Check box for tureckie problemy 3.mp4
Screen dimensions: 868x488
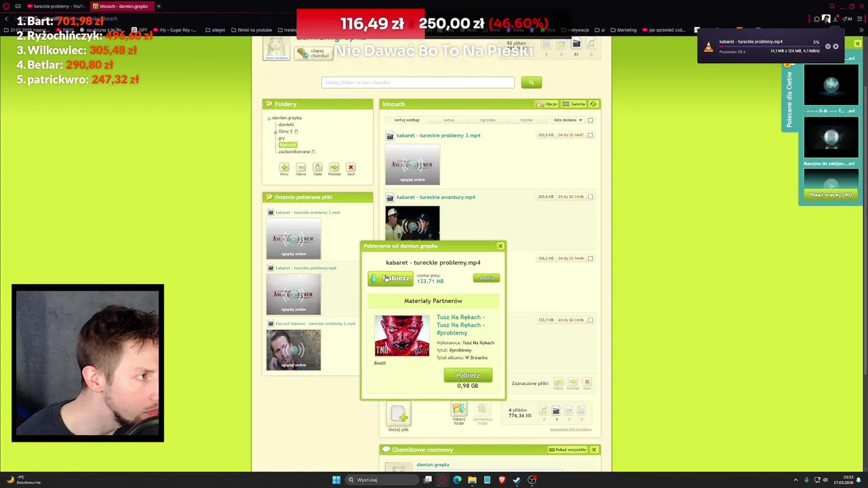click(590, 135)
